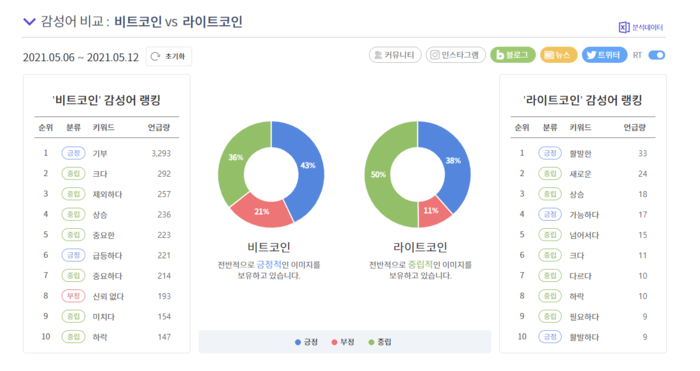Click the 부정 legend red dot
700x371 pixels.
334,342
